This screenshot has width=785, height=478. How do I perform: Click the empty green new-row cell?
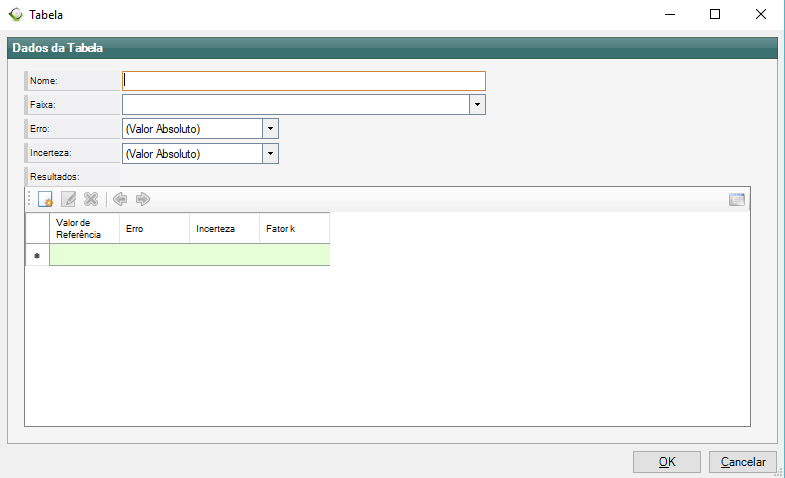190,255
